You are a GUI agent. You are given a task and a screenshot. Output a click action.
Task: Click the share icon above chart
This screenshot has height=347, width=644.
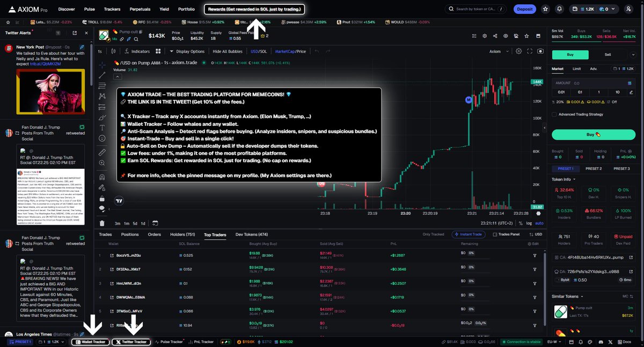[494, 35]
